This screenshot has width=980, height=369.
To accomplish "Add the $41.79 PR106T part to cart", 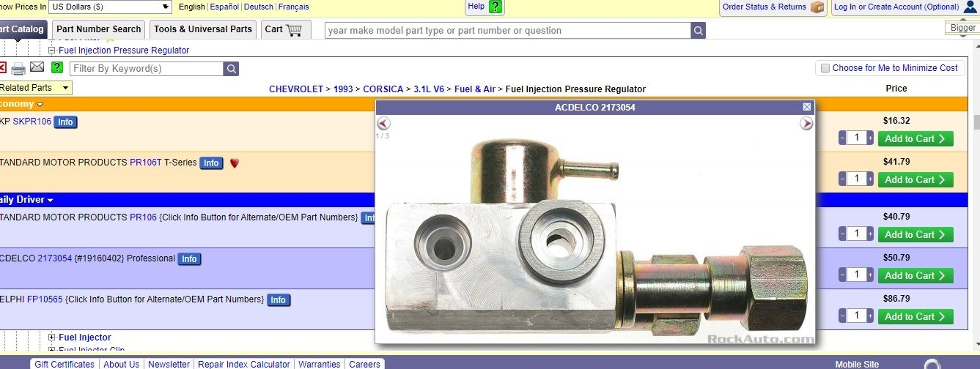I will [x=916, y=179].
